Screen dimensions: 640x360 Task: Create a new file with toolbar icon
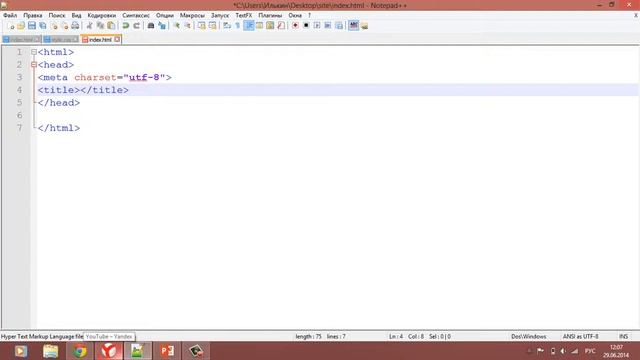[x=11, y=26]
